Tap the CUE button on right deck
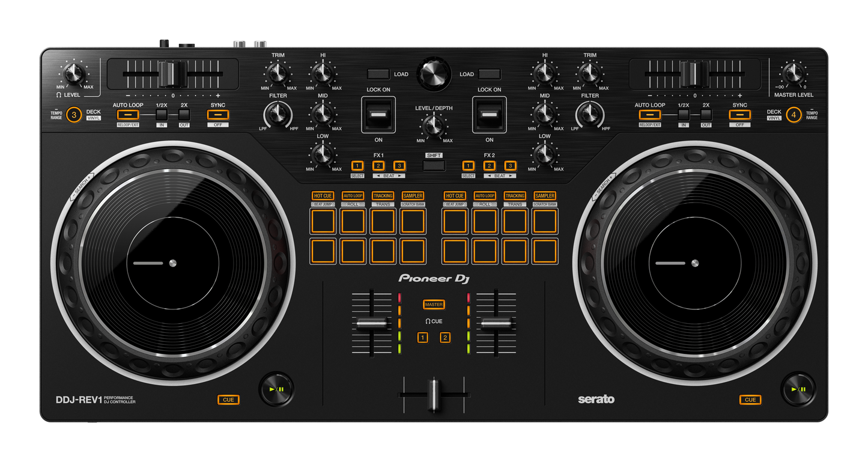 749,399
